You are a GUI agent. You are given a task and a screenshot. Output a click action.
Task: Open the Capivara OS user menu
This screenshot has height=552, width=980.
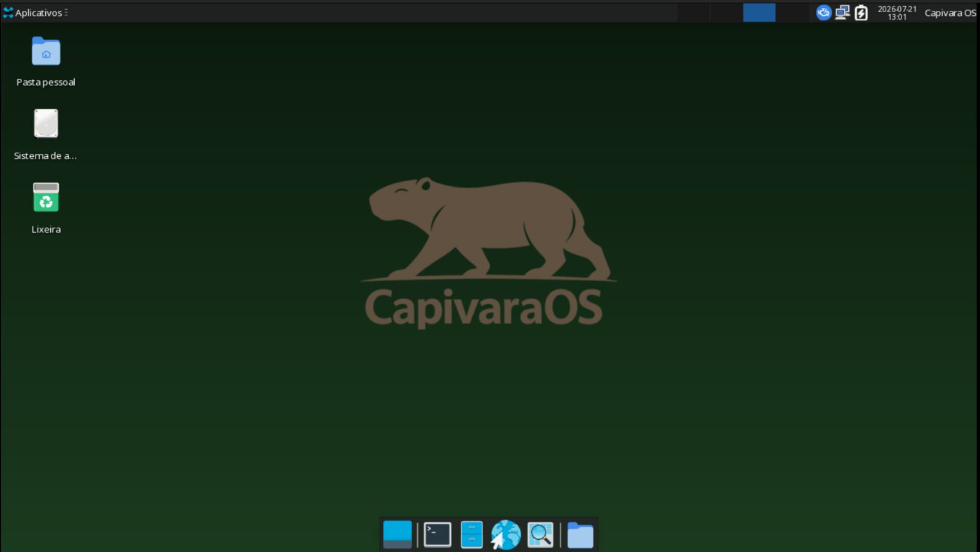click(x=950, y=13)
